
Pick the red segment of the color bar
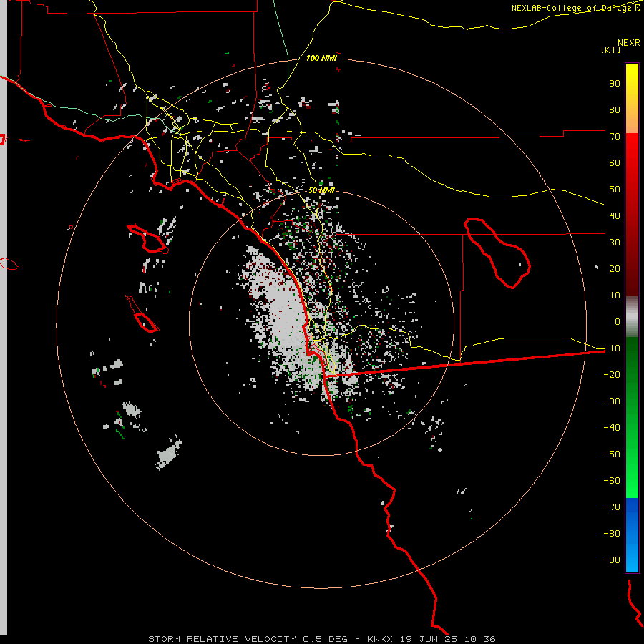pyautogui.click(x=632, y=215)
